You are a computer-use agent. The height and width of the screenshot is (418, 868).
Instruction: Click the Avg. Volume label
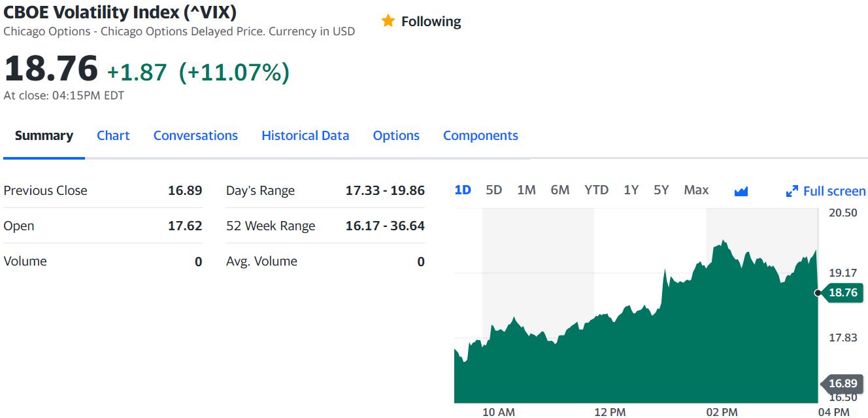coord(261,261)
